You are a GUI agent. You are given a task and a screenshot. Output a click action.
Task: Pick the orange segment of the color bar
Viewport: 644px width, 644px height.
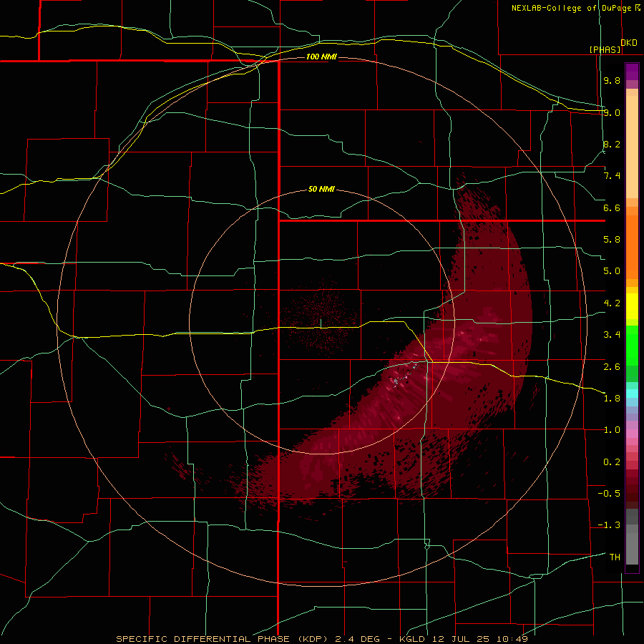[632, 248]
